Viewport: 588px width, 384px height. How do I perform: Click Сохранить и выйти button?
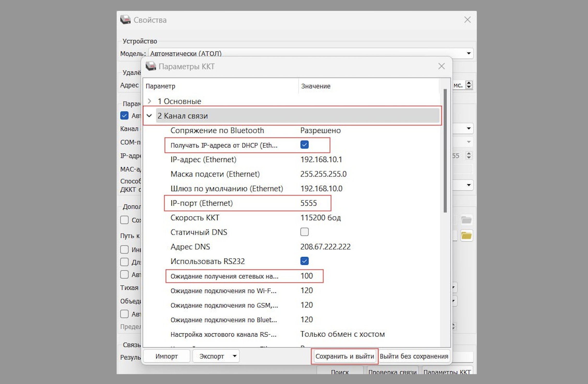pos(344,356)
